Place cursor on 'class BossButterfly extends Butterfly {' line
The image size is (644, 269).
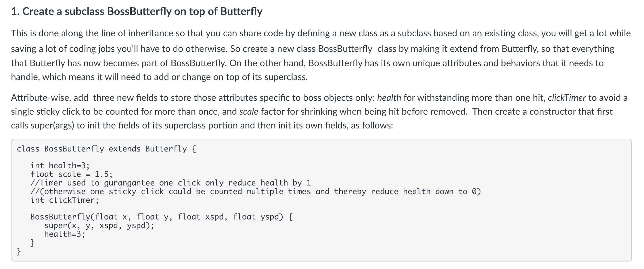(106, 149)
